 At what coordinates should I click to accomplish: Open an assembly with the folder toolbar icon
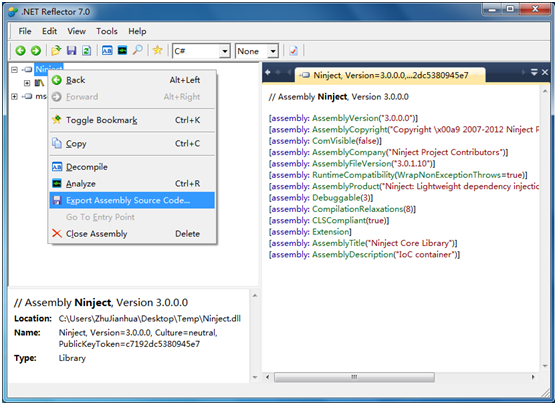tap(56, 51)
